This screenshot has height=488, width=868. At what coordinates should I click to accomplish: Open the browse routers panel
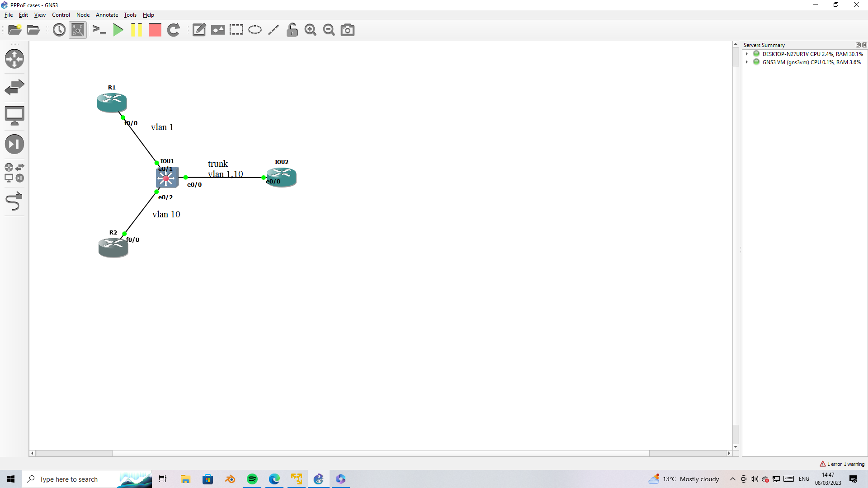pos(14,59)
